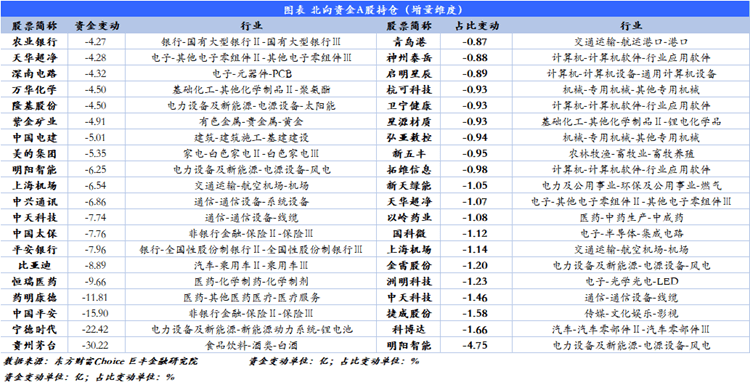Click the 青岛港 stock cell
The height and width of the screenshot is (385, 750).
click(x=409, y=42)
